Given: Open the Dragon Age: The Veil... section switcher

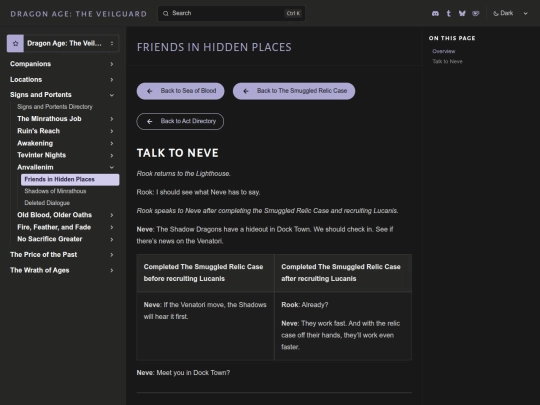Looking at the screenshot, I should coord(63,43).
